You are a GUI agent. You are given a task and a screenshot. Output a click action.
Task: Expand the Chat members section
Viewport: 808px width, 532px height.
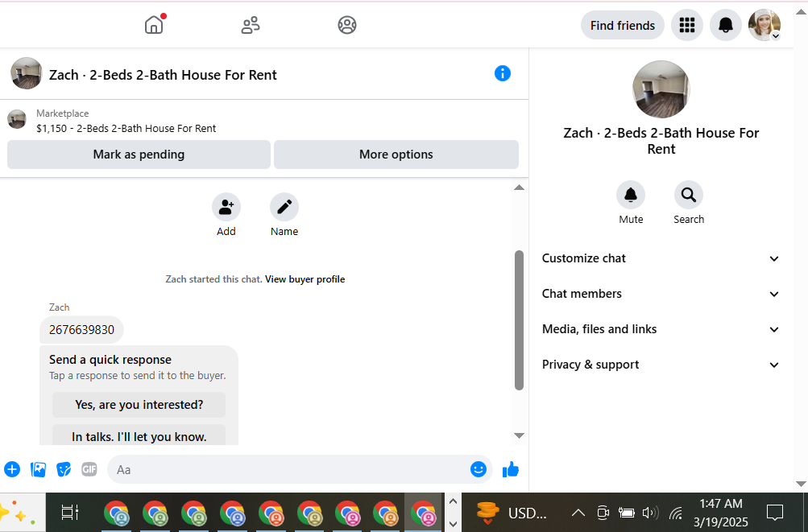tap(661, 294)
